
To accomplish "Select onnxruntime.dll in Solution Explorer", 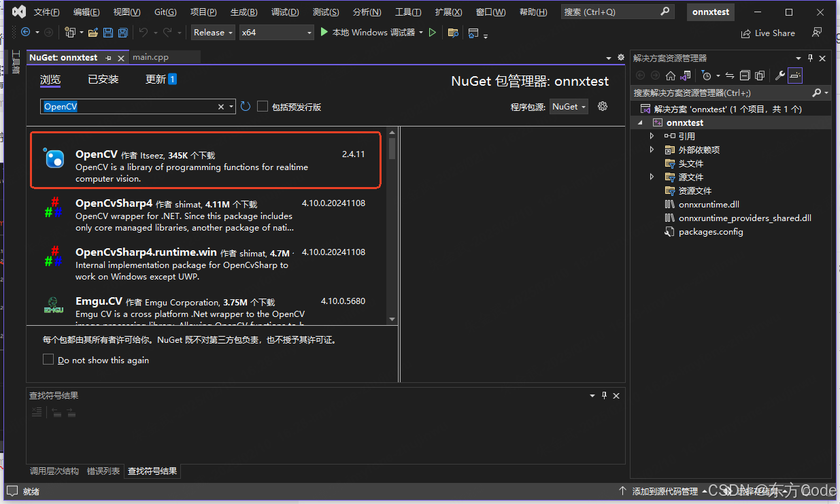I will click(x=709, y=204).
